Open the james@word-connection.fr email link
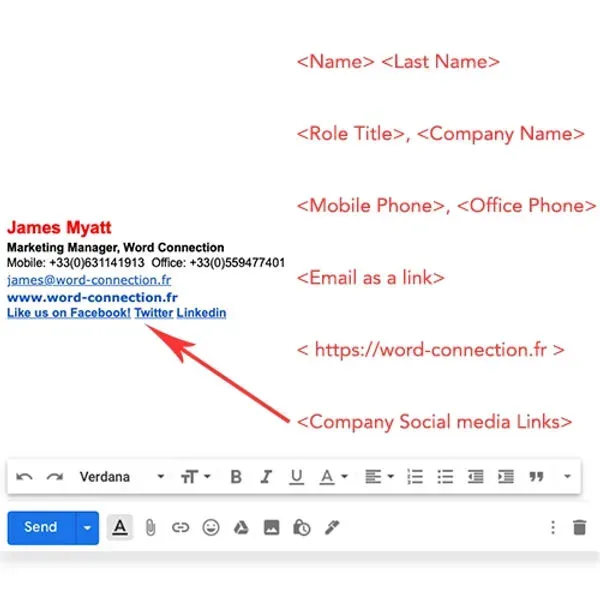Image resolution: width=600 pixels, height=600 pixels. tap(89, 280)
